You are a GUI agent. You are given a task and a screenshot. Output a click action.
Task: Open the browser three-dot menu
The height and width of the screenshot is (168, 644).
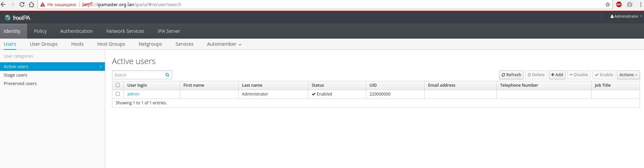(x=641, y=4)
